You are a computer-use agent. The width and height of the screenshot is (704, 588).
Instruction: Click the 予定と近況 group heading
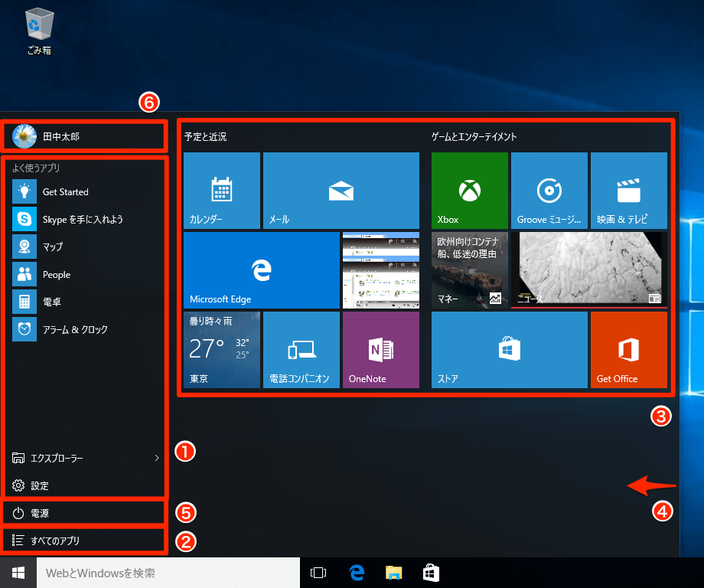(x=205, y=136)
